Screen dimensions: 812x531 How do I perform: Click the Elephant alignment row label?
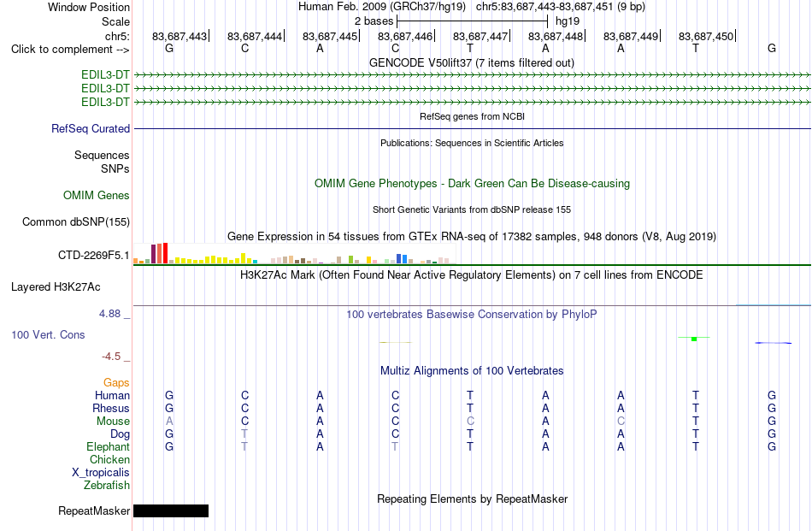pyautogui.click(x=109, y=446)
